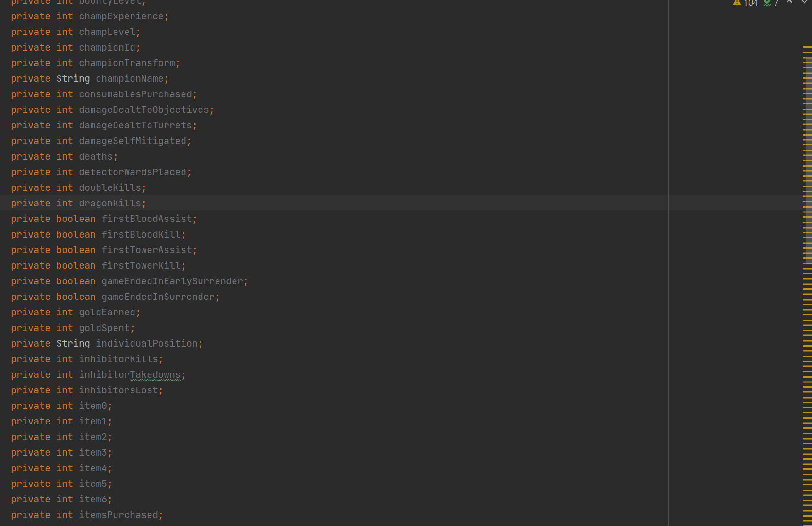Click the item5 field name
The width and height of the screenshot is (812, 526).
(93, 484)
